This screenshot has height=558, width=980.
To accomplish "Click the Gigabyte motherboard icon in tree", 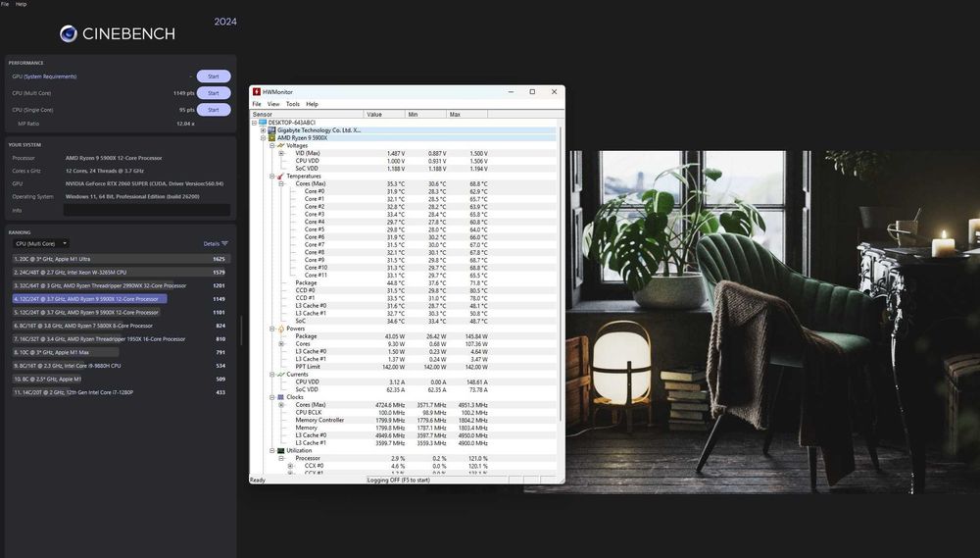I will click(271, 130).
